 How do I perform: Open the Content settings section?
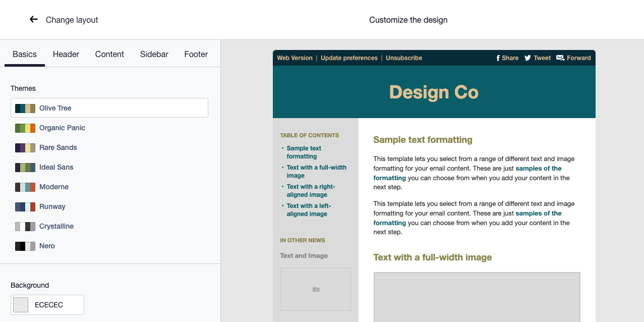pyautogui.click(x=109, y=54)
